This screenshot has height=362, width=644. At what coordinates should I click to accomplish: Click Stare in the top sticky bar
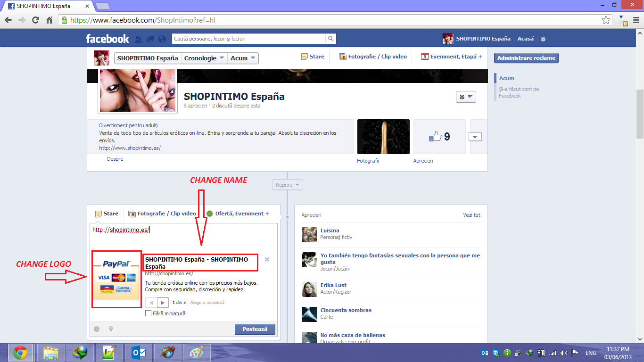(313, 57)
